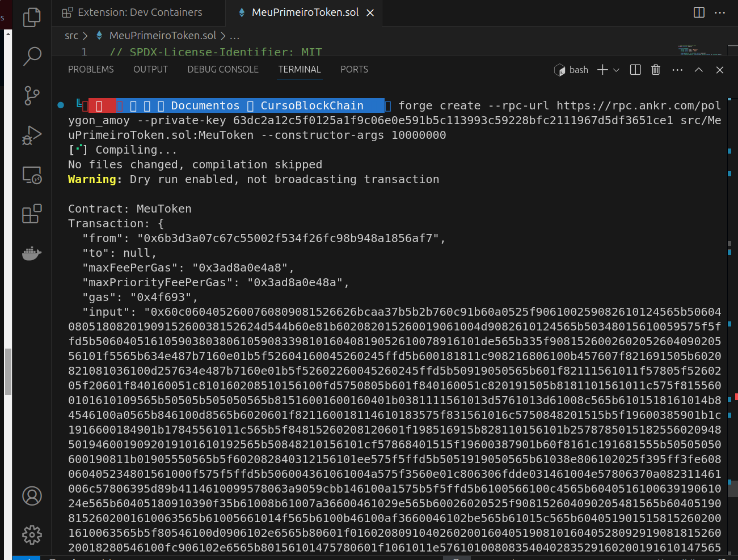Click the breadcrumb ellipsis segment

234,35
